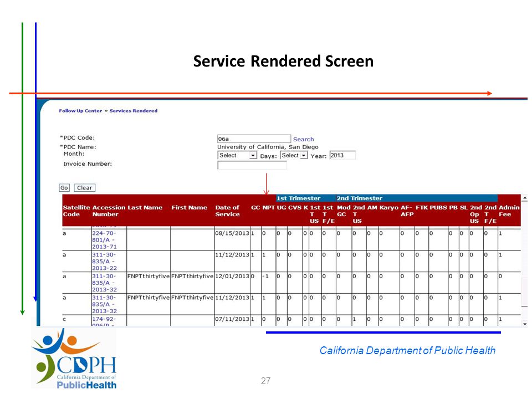Viewport: 532px width, 399px height.
Task: Click the Date of Service column header
Action: click(x=227, y=211)
